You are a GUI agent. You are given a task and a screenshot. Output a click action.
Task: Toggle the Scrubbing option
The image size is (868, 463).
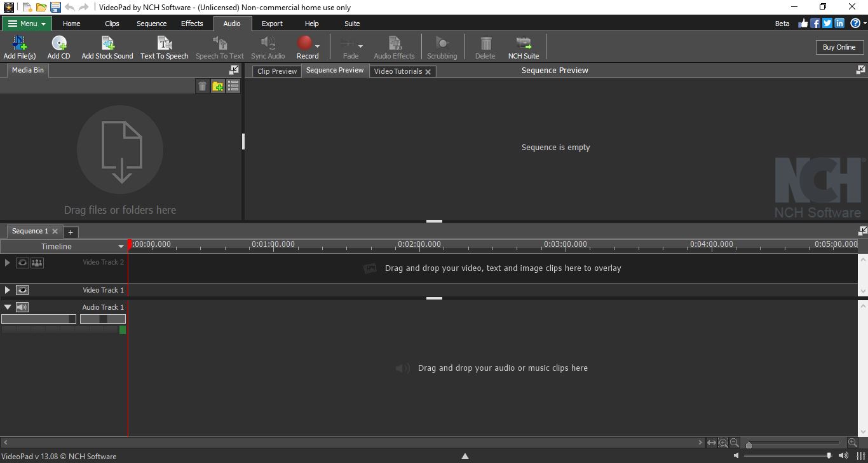pos(442,48)
